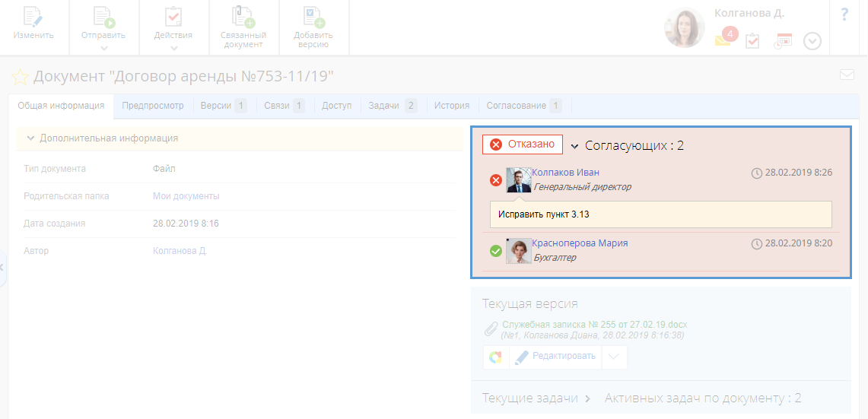Toggle the favorite star beside document title
Image resolution: width=868 pixels, height=419 pixels.
tap(20, 78)
